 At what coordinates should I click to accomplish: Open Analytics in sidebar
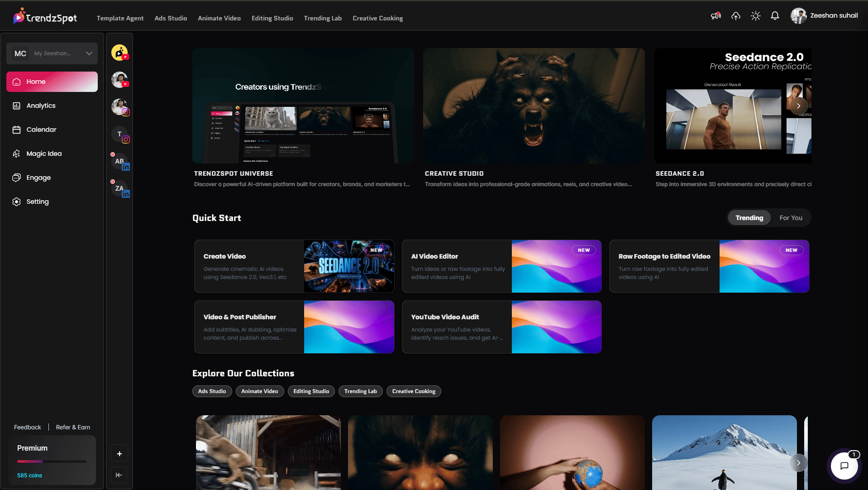pos(41,106)
